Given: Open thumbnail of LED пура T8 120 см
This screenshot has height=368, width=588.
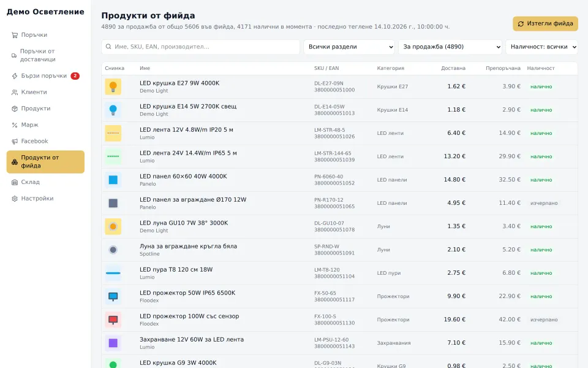Looking at the screenshot, I should pyautogui.click(x=113, y=273).
